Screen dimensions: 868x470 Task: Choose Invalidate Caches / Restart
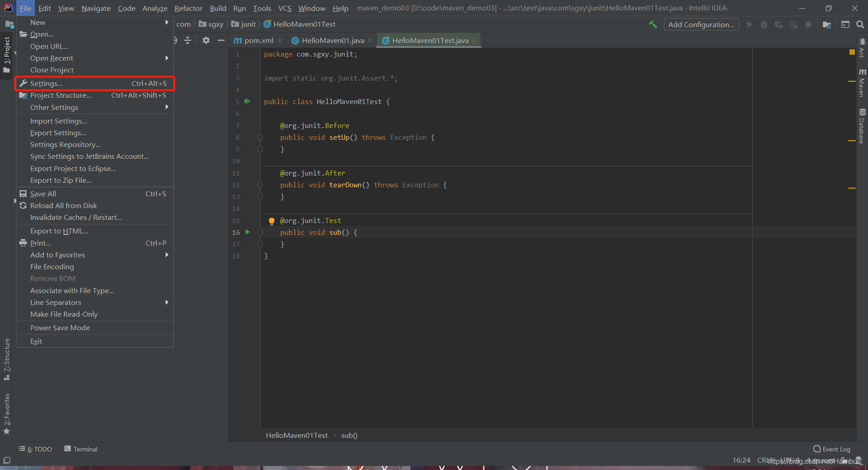pyautogui.click(x=95, y=217)
